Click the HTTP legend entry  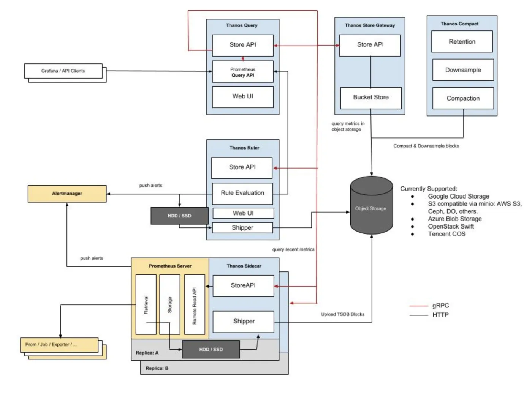click(440, 315)
